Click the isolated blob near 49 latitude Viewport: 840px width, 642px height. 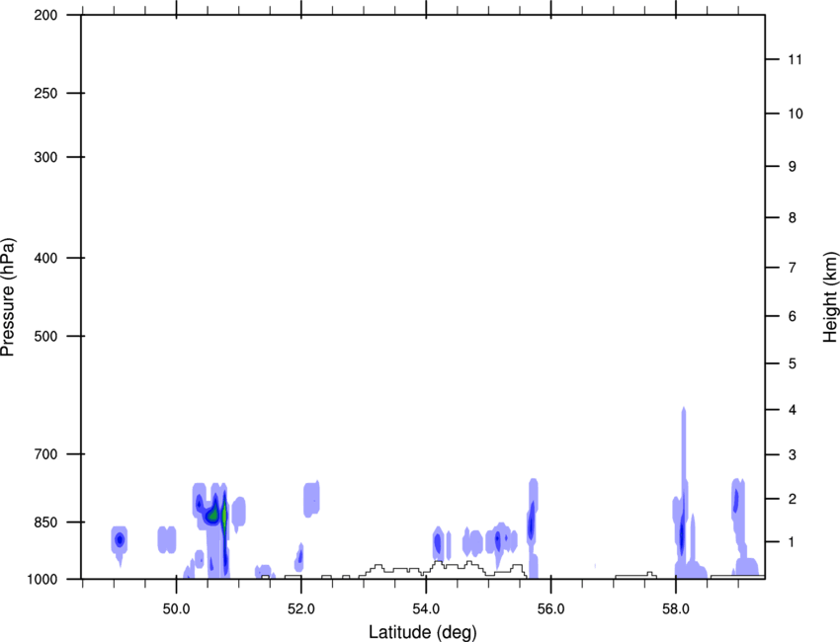(x=120, y=539)
